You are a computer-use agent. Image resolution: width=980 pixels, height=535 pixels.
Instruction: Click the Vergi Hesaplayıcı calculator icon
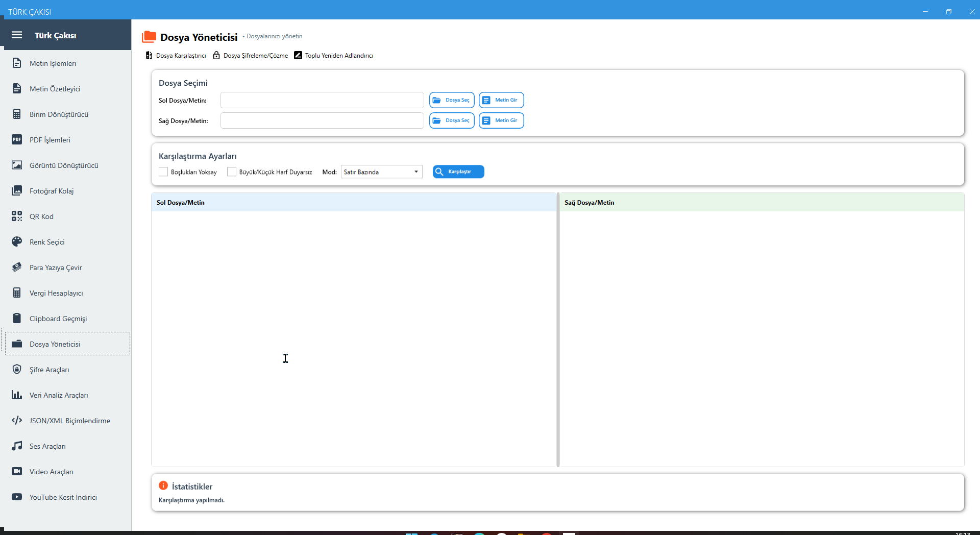[x=17, y=293]
